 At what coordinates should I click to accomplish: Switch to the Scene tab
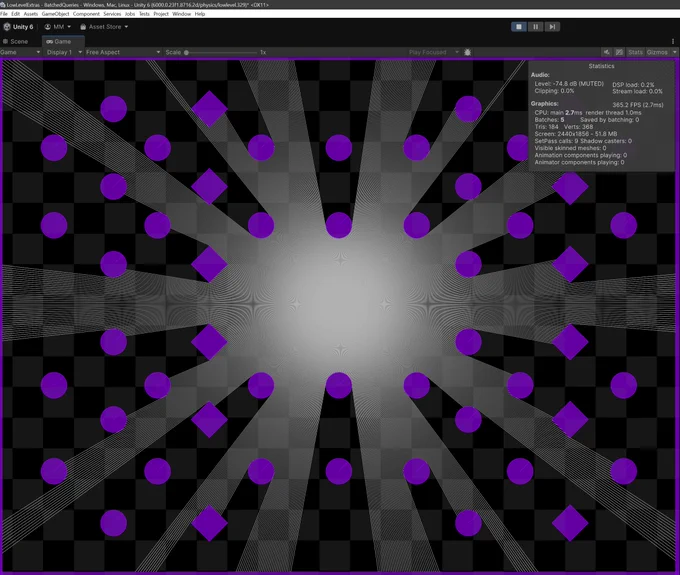click(16, 42)
